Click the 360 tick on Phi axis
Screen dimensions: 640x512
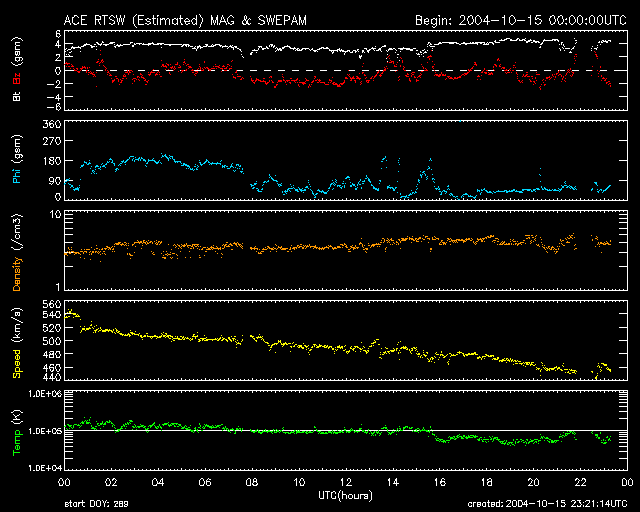click(52, 124)
